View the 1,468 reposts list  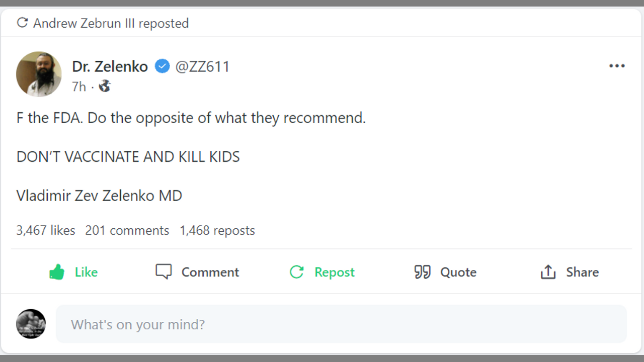click(x=217, y=230)
